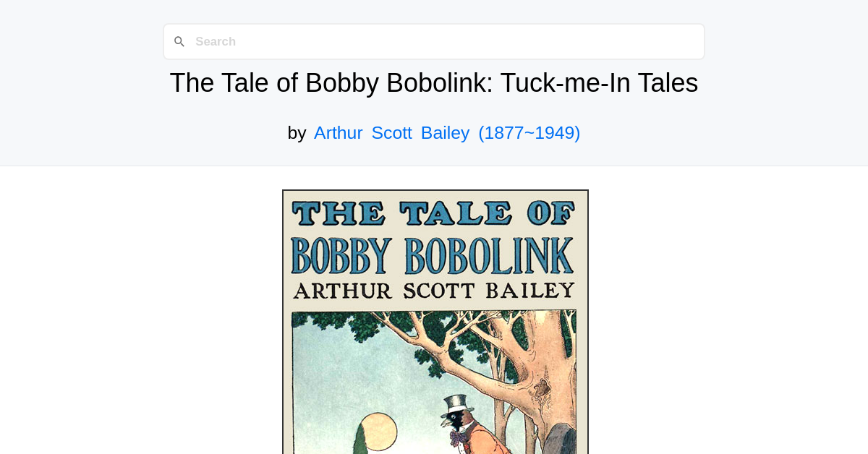Click the Search placeholder text
868x454 pixels.
[x=216, y=41]
